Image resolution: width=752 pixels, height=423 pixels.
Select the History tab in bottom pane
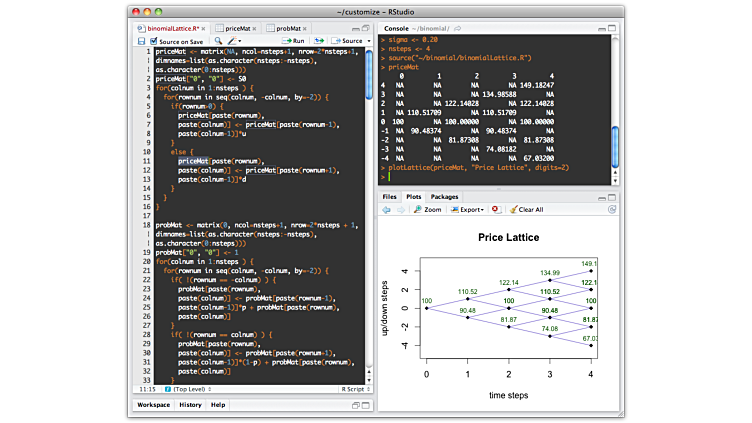190,405
